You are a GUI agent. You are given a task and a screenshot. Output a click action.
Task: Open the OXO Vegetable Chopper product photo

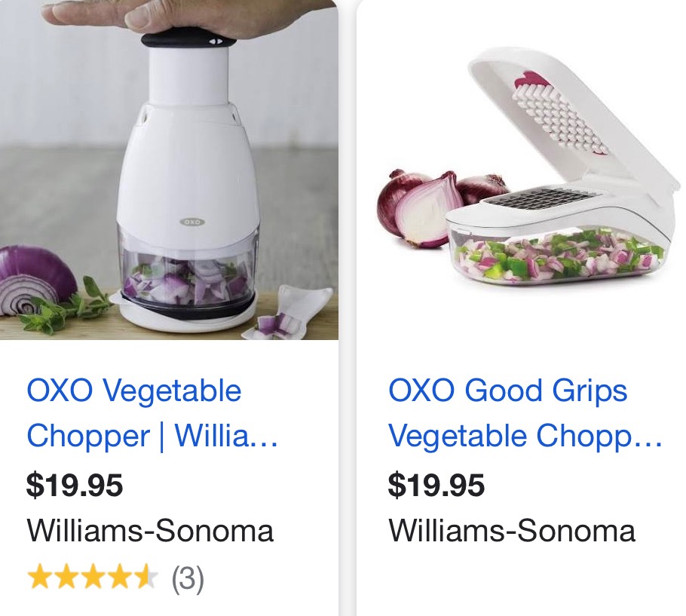(169, 170)
